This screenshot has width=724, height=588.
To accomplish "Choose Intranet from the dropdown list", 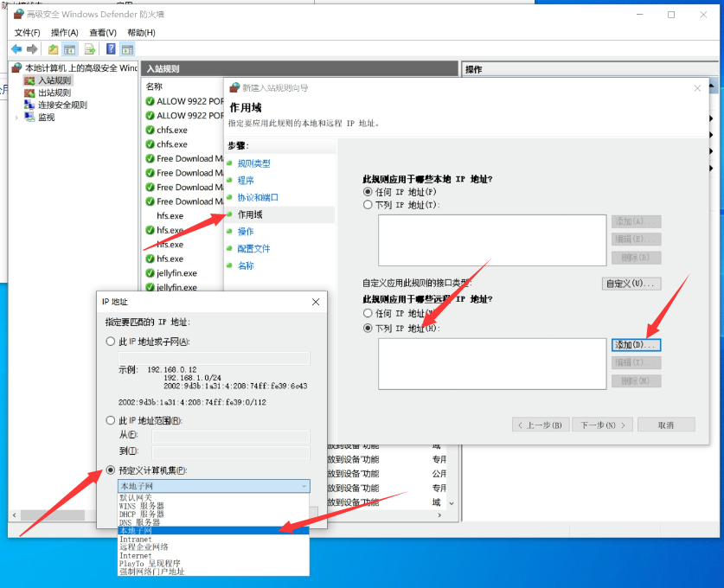I will (214, 539).
